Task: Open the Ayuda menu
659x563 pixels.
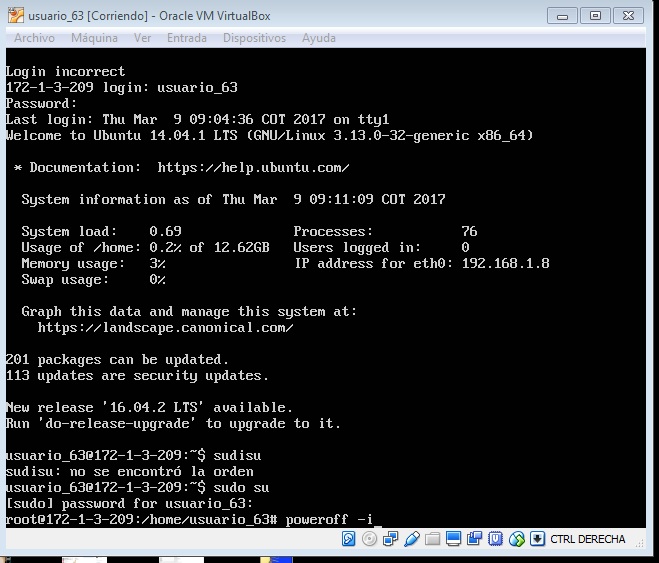Action: 319,38
